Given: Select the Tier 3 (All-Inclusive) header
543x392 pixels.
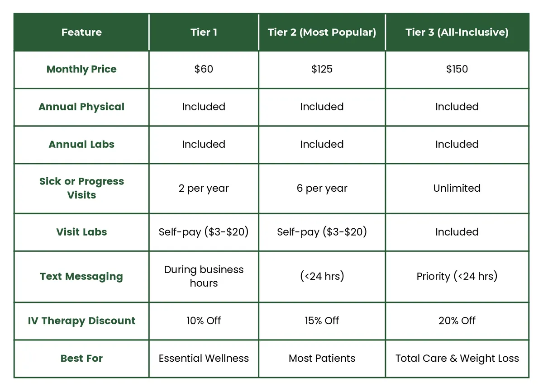Looking at the screenshot, I should (x=457, y=32).
